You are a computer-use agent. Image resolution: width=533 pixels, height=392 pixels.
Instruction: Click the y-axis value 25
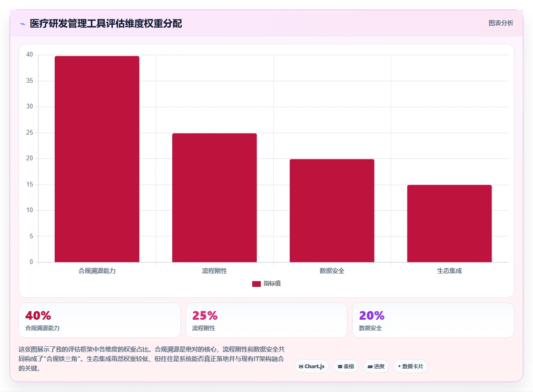30,132
